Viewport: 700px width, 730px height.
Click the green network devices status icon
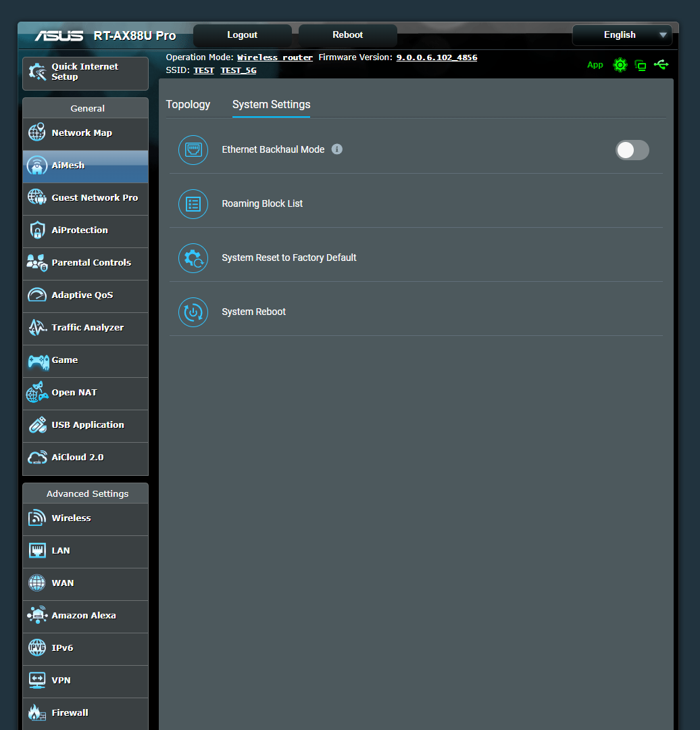point(641,65)
